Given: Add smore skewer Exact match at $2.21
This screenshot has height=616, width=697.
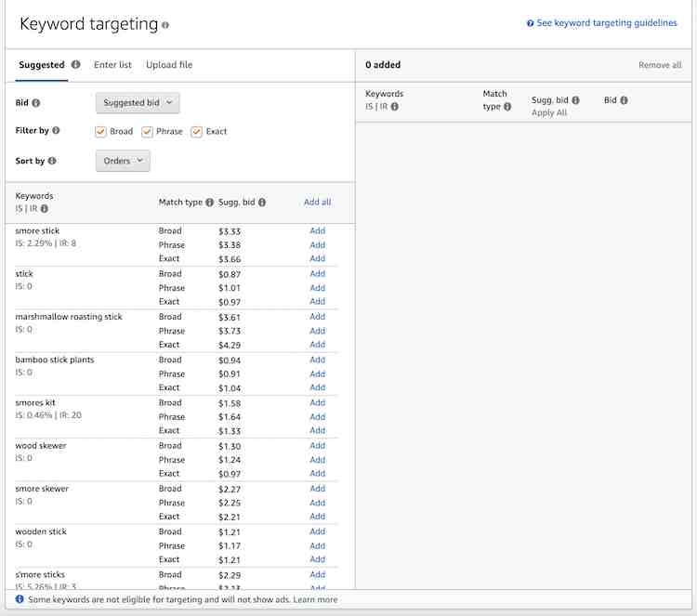Looking at the screenshot, I should 318,516.
